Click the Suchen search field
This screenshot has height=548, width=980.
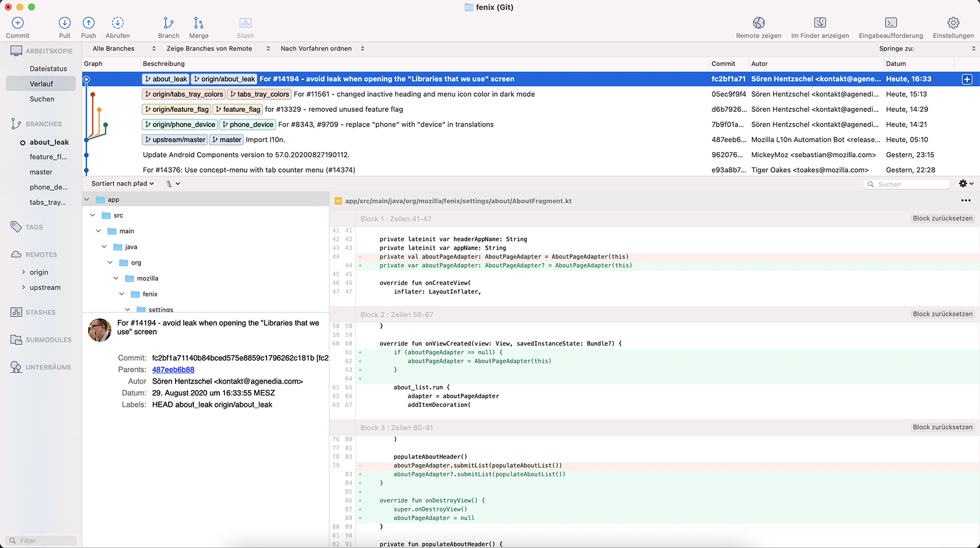(911, 184)
